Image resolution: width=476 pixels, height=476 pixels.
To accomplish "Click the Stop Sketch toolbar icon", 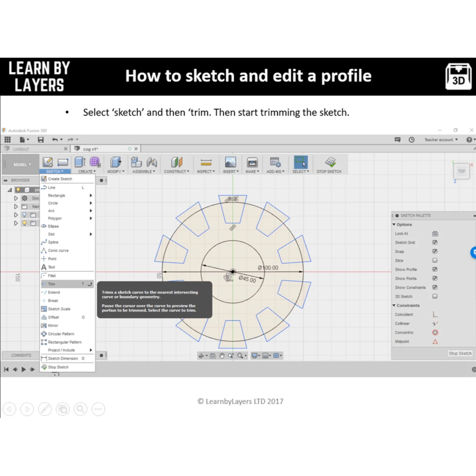I will tap(330, 162).
